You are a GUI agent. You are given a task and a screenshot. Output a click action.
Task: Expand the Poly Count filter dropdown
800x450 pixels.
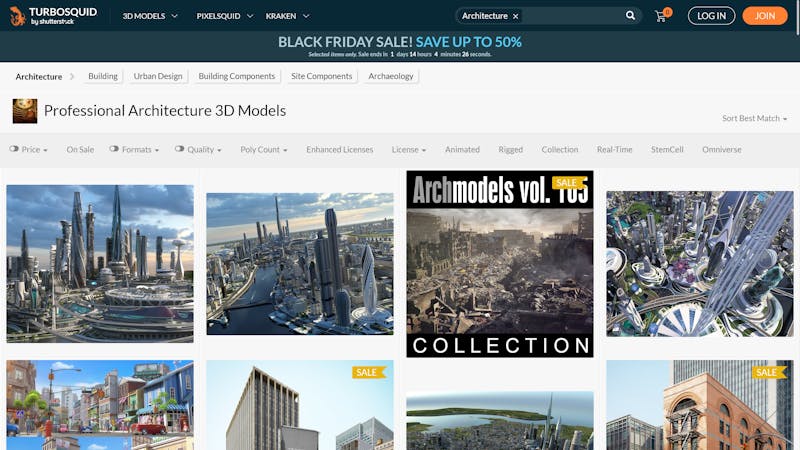click(264, 149)
